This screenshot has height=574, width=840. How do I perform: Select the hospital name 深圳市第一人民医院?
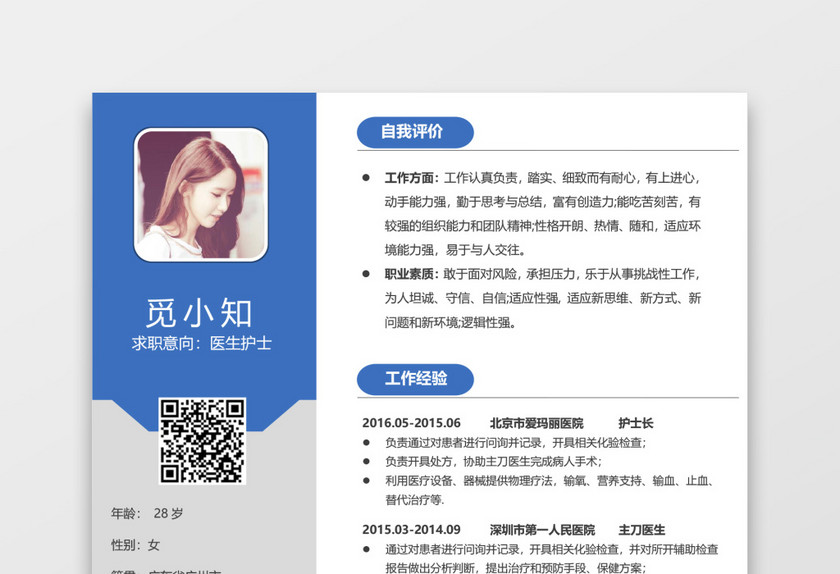click(x=542, y=530)
